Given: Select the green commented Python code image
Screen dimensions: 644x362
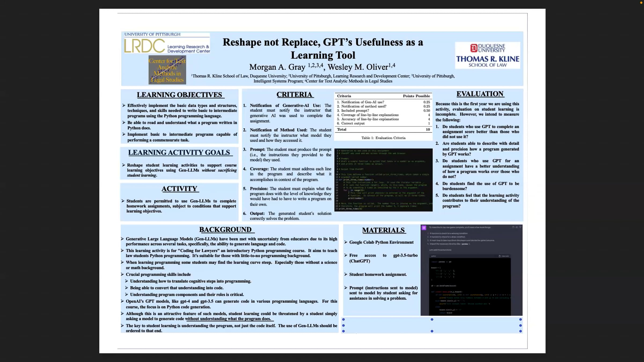Looking at the screenshot, I should [x=383, y=180].
